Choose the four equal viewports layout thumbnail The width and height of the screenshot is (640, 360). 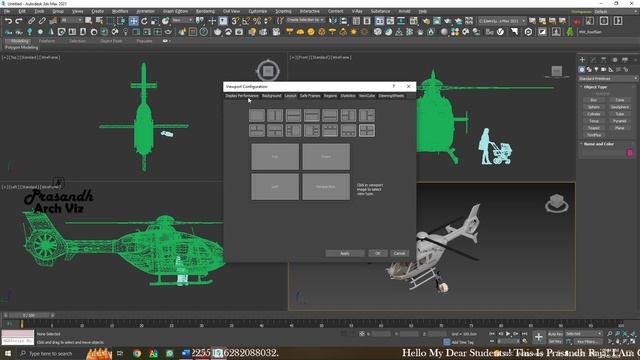(367, 131)
